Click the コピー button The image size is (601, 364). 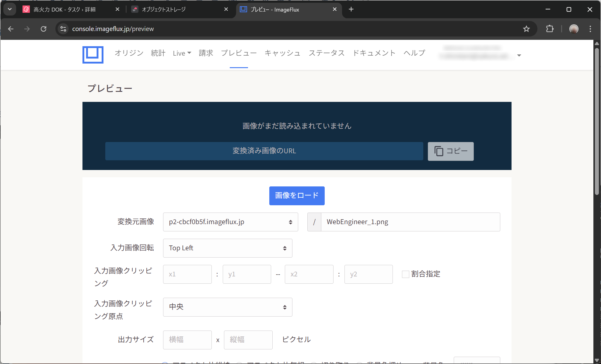(x=450, y=151)
